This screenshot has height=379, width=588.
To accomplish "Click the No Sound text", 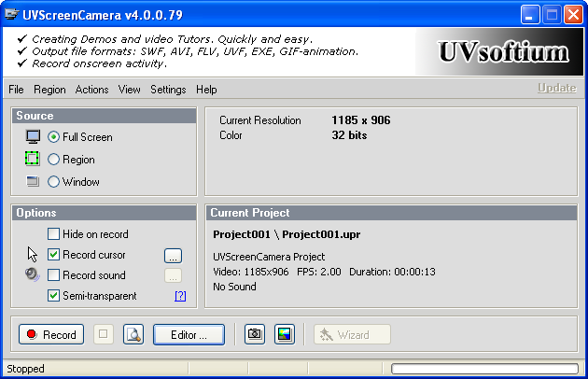I will point(234,287).
